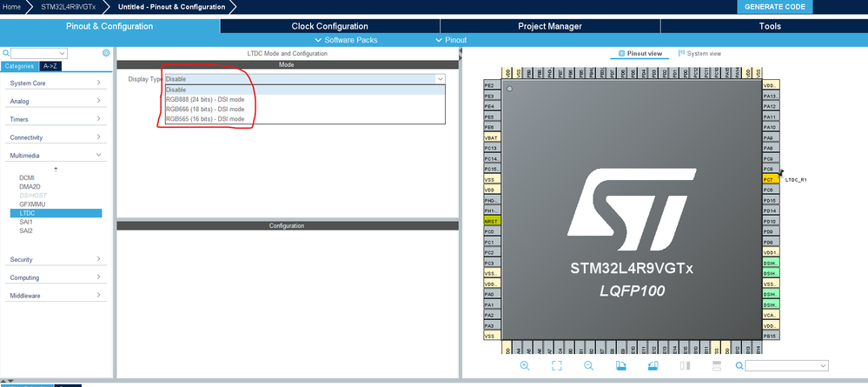868x387 pixels.
Task: Go to Home breadcrumb
Action: (11, 7)
